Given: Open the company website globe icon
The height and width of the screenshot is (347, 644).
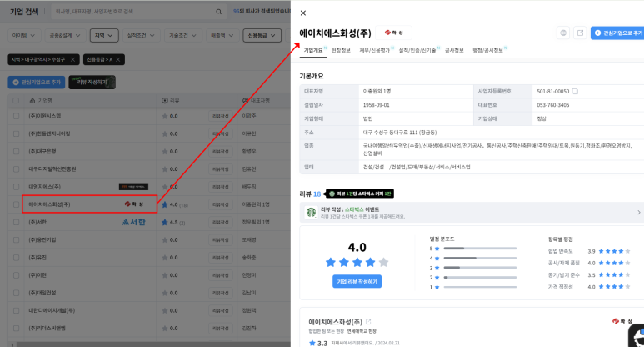Looking at the screenshot, I should pyautogui.click(x=563, y=33).
